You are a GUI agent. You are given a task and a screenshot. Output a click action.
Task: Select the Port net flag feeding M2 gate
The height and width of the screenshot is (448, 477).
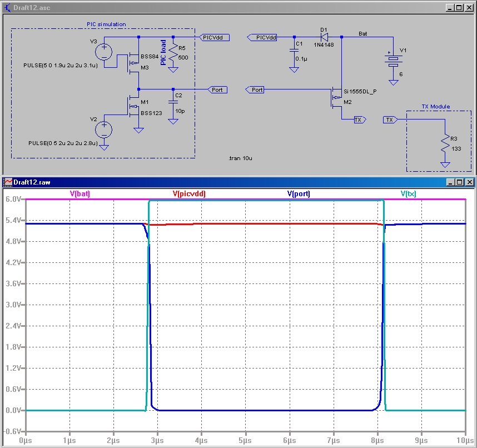(x=255, y=89)
